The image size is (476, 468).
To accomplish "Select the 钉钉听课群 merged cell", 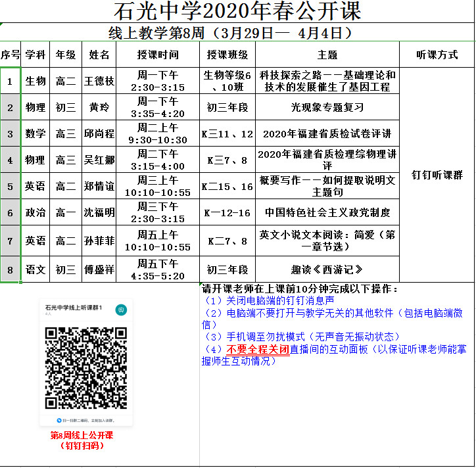I will [437, 175].
